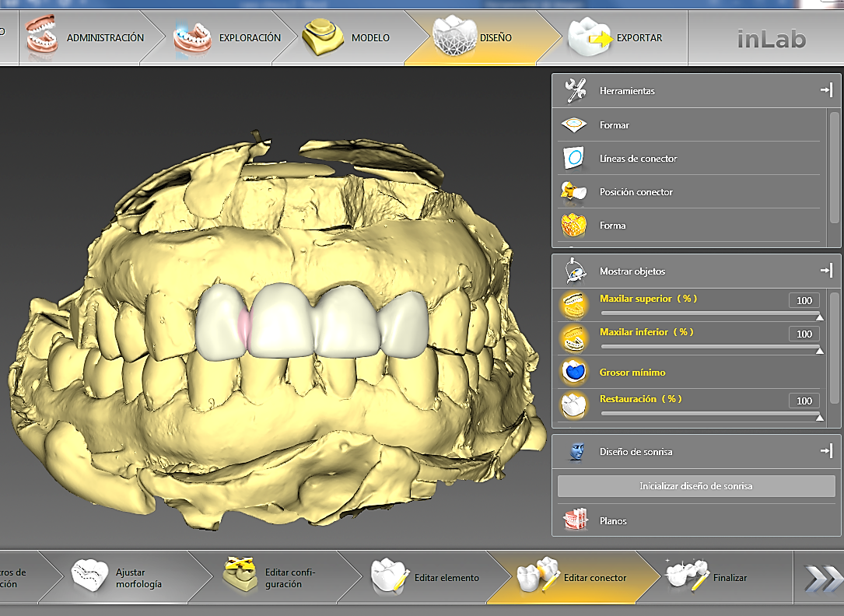Screen dimensions: 844x616
Task: Click the Líneas de conector label
Action: tap(639, 158)
